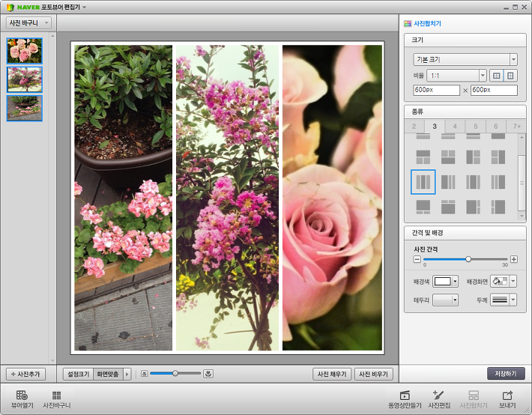Decrease photo spacing with minus icon
Image resolution: width=532 pixels, height=415 pixels.
point(417,259)
